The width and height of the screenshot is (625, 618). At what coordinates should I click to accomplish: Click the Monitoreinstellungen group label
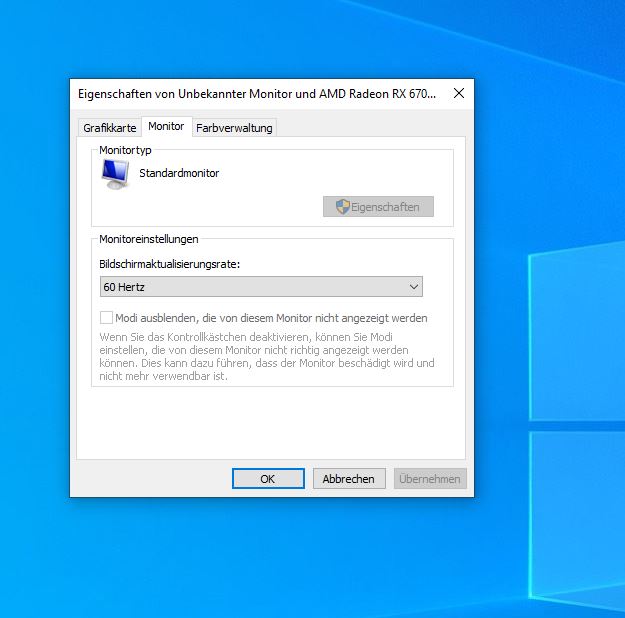(x=149, y=239)
